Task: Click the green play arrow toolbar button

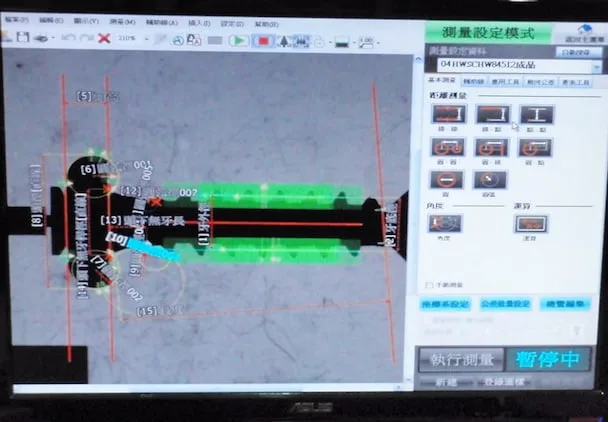Action: 239,40
